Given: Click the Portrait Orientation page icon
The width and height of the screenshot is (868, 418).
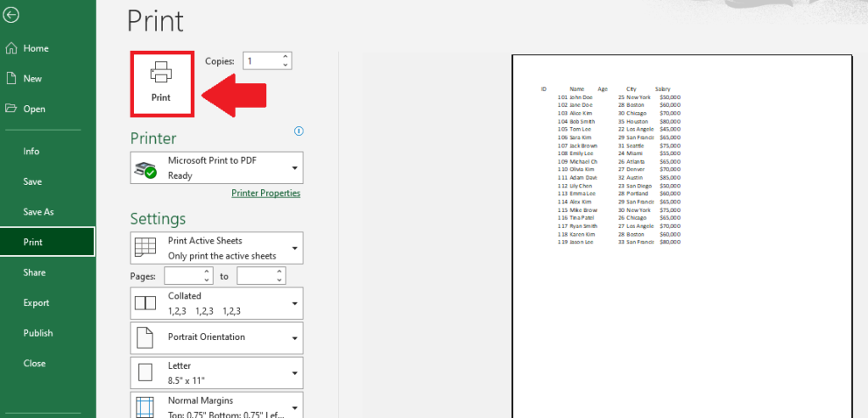Looking at the screenshot, I should pos(144,337).
